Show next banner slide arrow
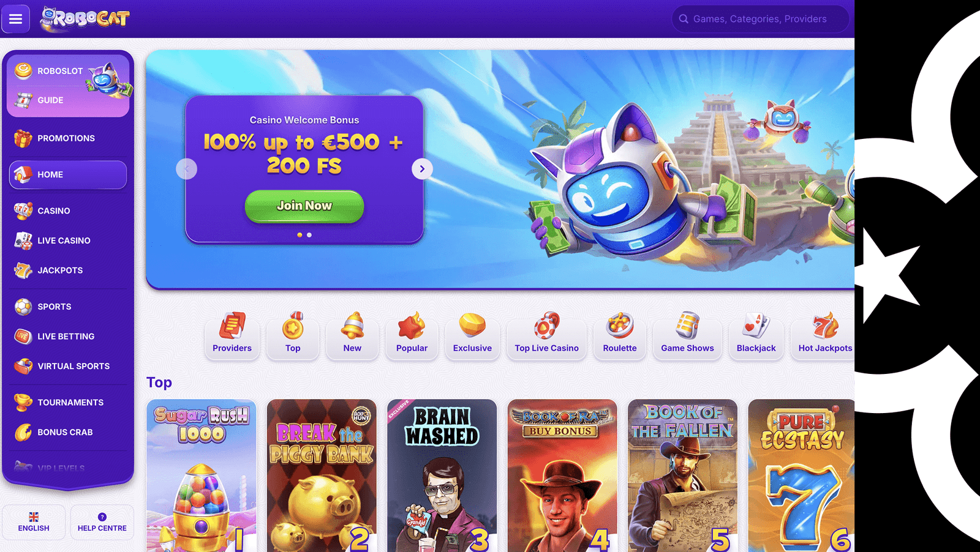The width and height of the screenshot is (980, 552). point(422,169)
